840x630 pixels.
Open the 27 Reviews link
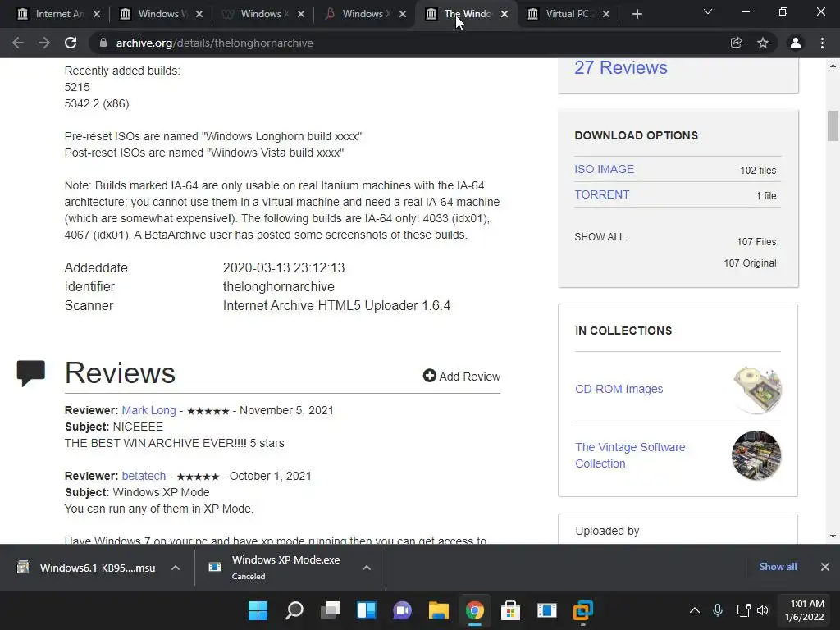[x=621, y=67]
